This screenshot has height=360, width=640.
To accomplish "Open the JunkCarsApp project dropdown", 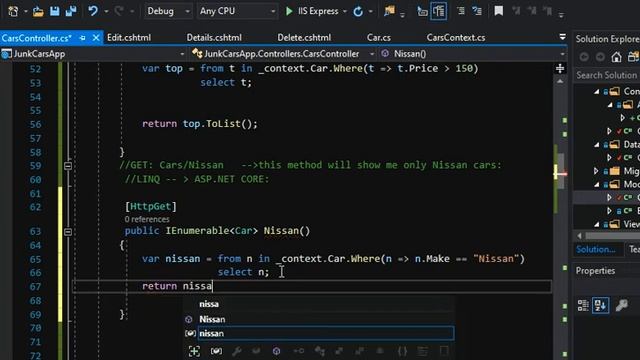I will tap(93, 54).
